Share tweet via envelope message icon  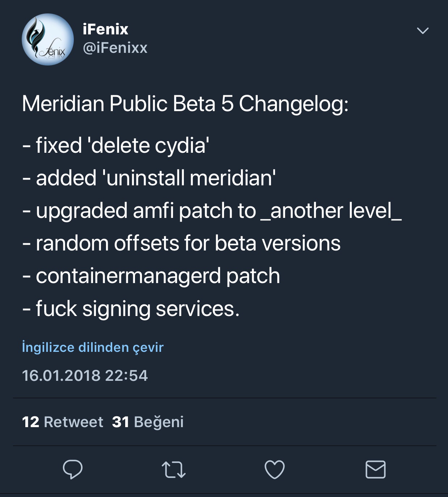coord(376,469)
